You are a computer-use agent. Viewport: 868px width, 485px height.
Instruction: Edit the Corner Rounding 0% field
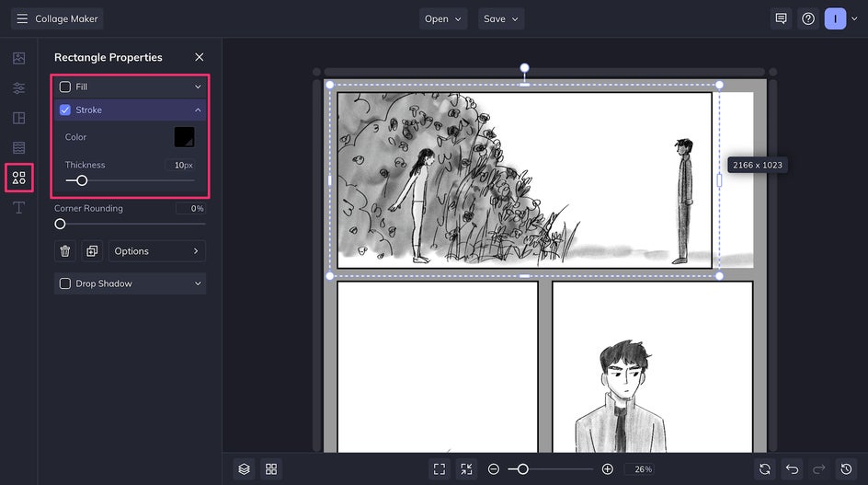[190, 208]
